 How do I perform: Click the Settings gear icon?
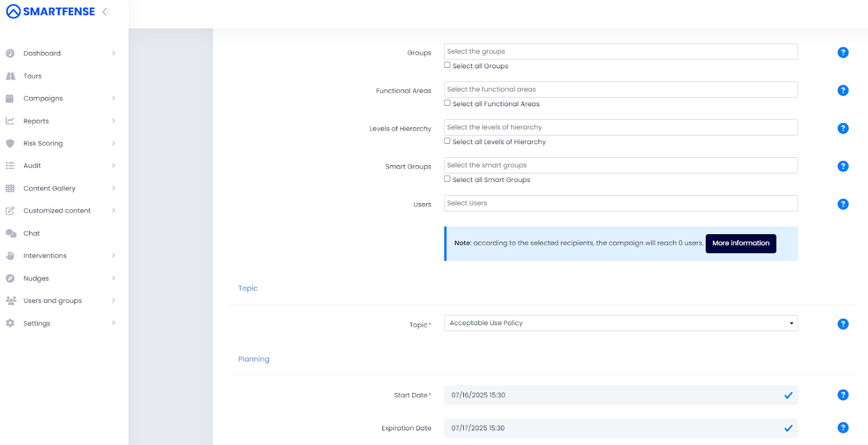point(10,323)
